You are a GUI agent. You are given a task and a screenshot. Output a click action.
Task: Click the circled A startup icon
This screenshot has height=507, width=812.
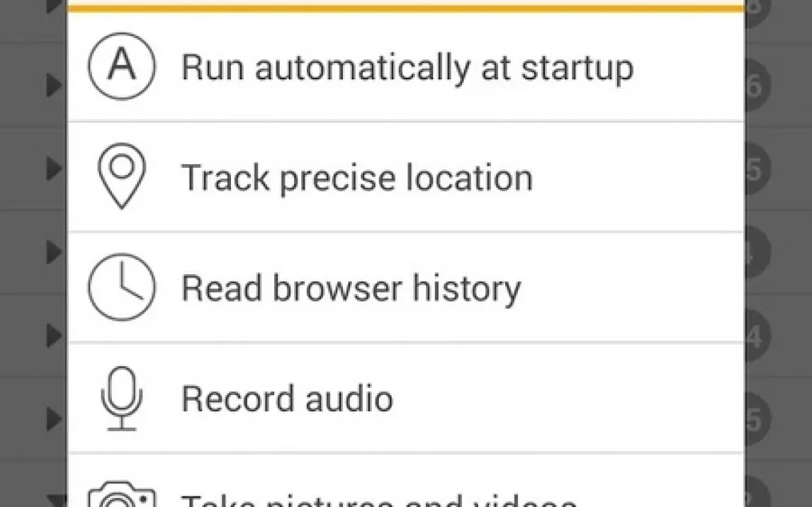122,66
